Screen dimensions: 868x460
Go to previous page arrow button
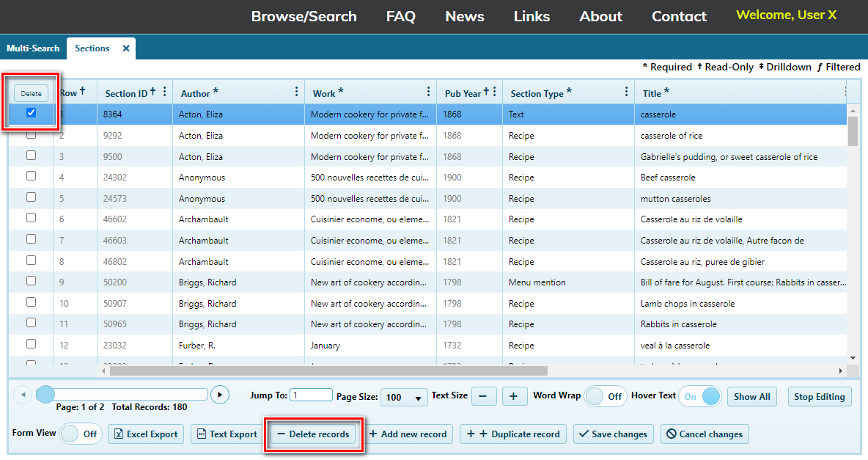(x=23, y=395)
